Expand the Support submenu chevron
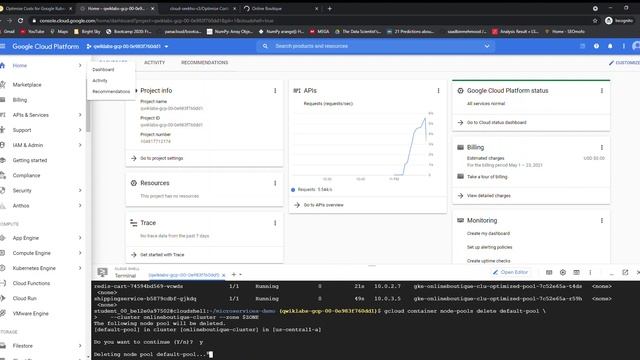This screenshot has height=360, width=640. [x=80, y=130]
